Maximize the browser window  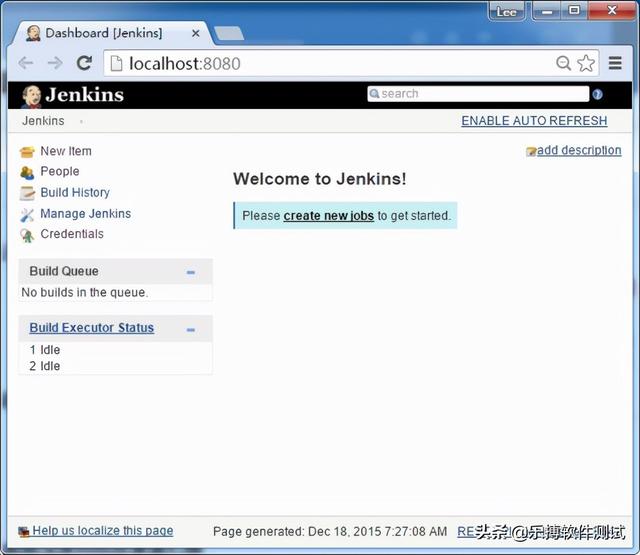pos(574,11)
